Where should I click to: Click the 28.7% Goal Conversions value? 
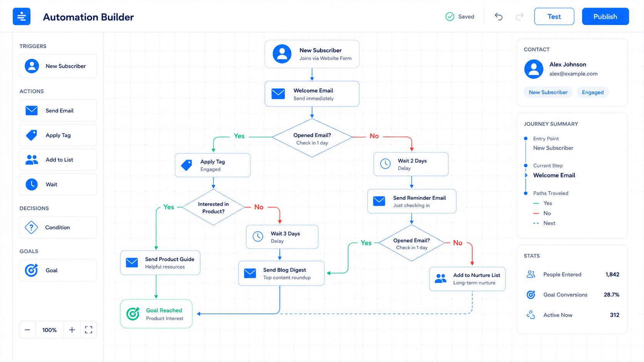(x=612, y=295)
